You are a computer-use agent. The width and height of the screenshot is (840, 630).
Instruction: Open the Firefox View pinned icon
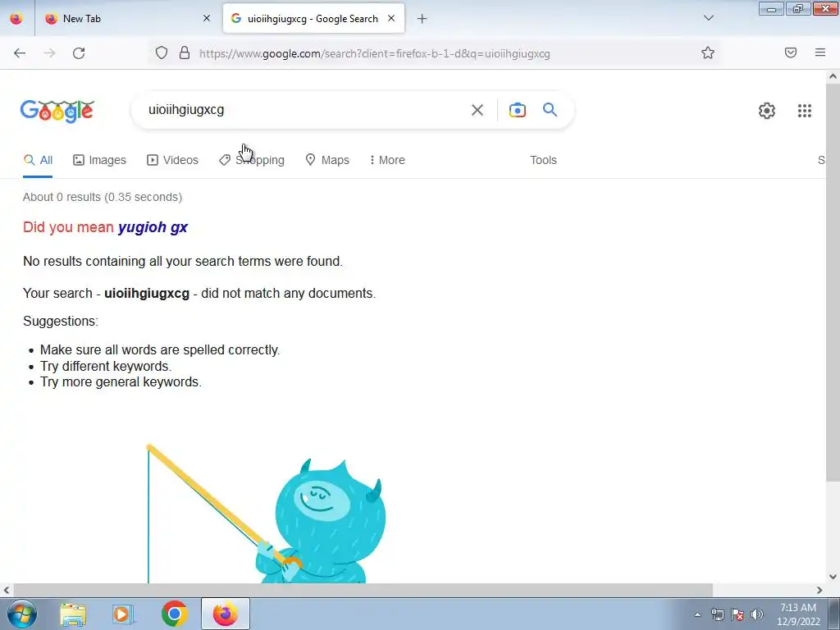16,18
